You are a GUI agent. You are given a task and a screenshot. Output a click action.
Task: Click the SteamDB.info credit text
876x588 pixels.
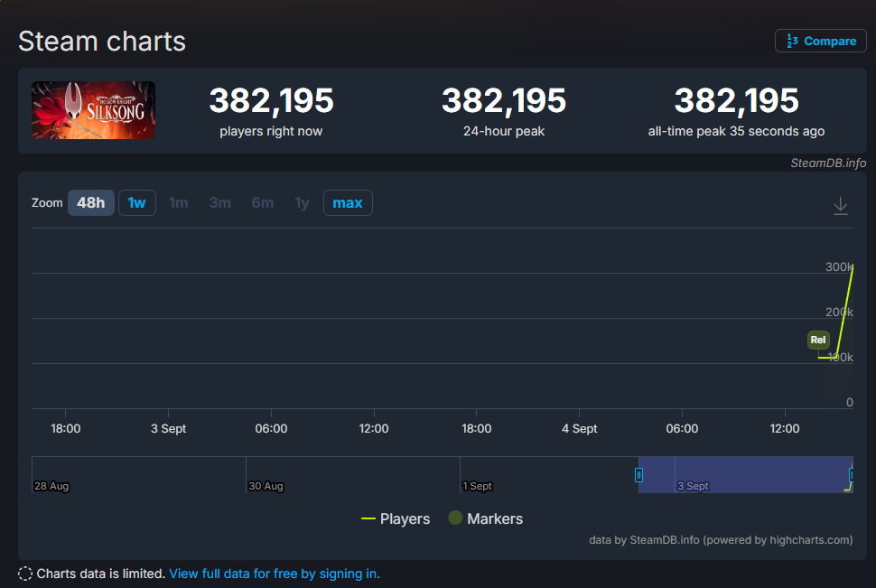pos(828,163)
